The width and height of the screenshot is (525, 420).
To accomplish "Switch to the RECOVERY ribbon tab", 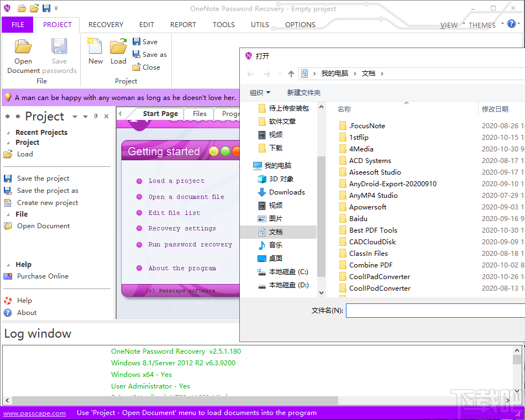I will pyautogui.click(x=106, y=24).
